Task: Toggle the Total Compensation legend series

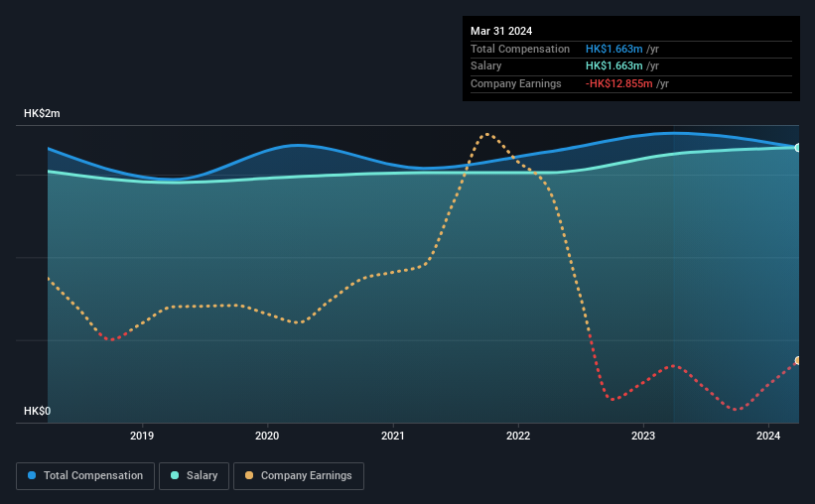Action: pos(85,475)
